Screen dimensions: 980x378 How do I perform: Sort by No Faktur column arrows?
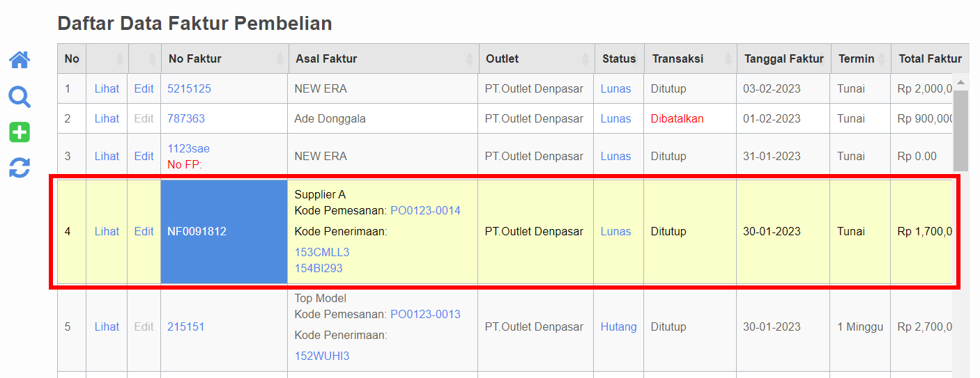tap(281, 59)
